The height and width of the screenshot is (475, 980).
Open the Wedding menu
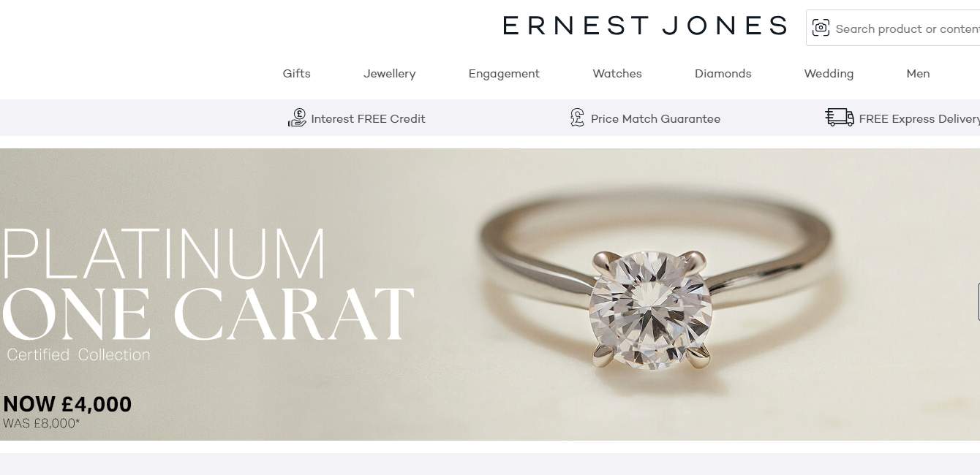(829, 73)
